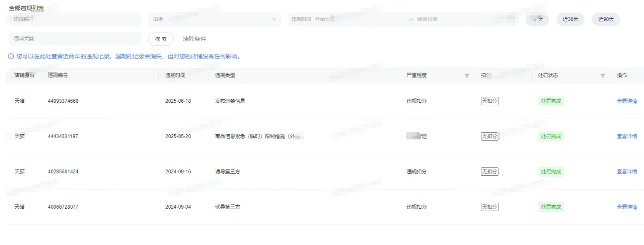This screenshot has height=245, width=644.
Task: Select violation number 40285681424
Action: click(63, 172)
